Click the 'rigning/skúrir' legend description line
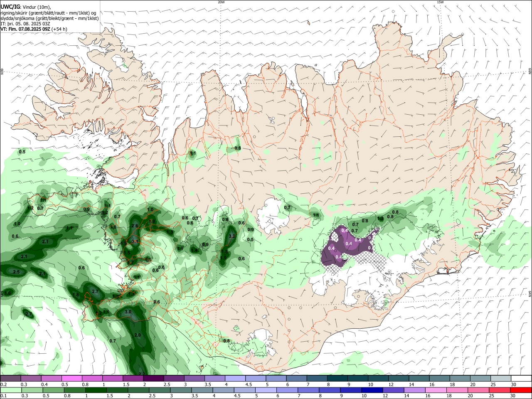Screen dimensions: 532x399 click(x=48, y=13)
